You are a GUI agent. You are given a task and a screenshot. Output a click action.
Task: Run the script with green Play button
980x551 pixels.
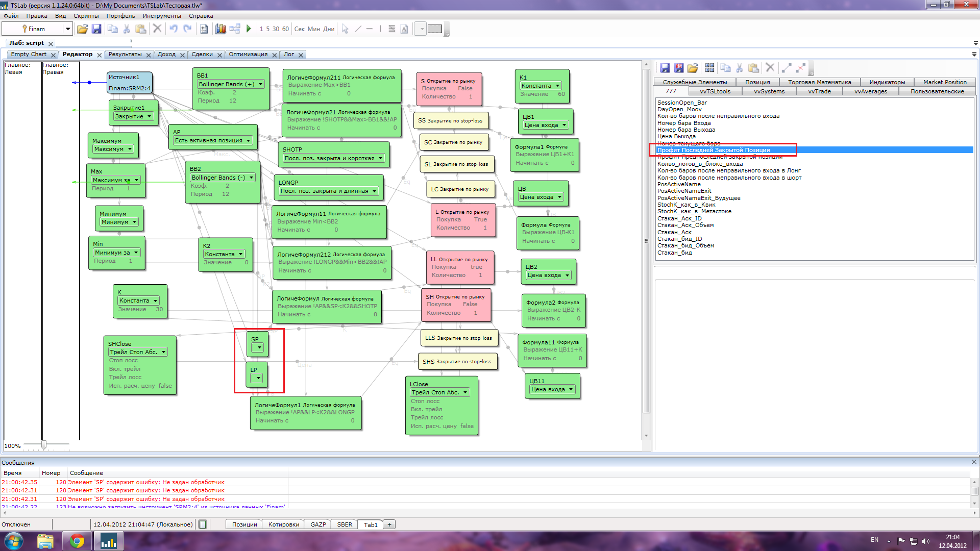coord(249,29)
